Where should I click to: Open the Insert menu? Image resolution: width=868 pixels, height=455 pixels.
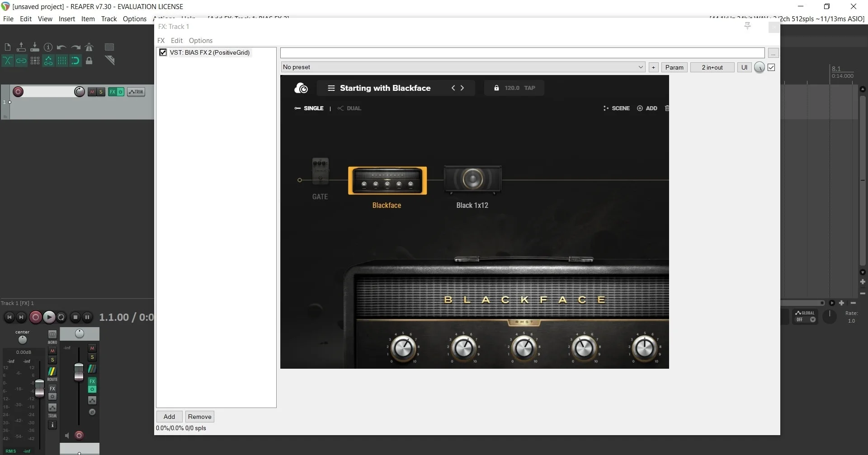(x=66, y=19)
